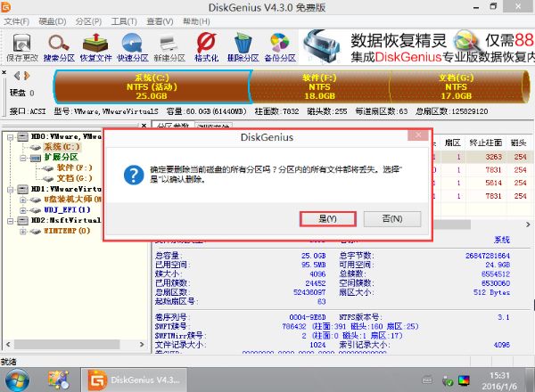The image size is (535, 392).
Task: Click the 保存更改 save changes toolbar icon
Action: [21, 47]
